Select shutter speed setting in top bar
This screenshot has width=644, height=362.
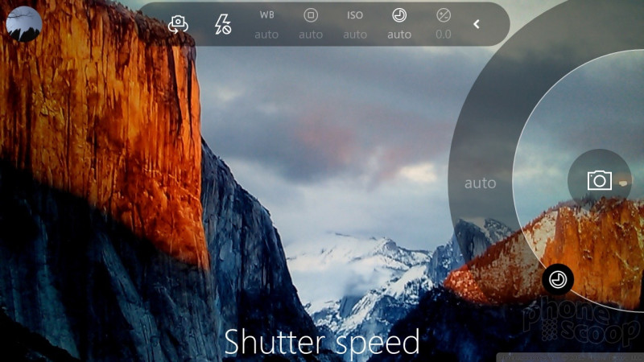tap(399, 24)
